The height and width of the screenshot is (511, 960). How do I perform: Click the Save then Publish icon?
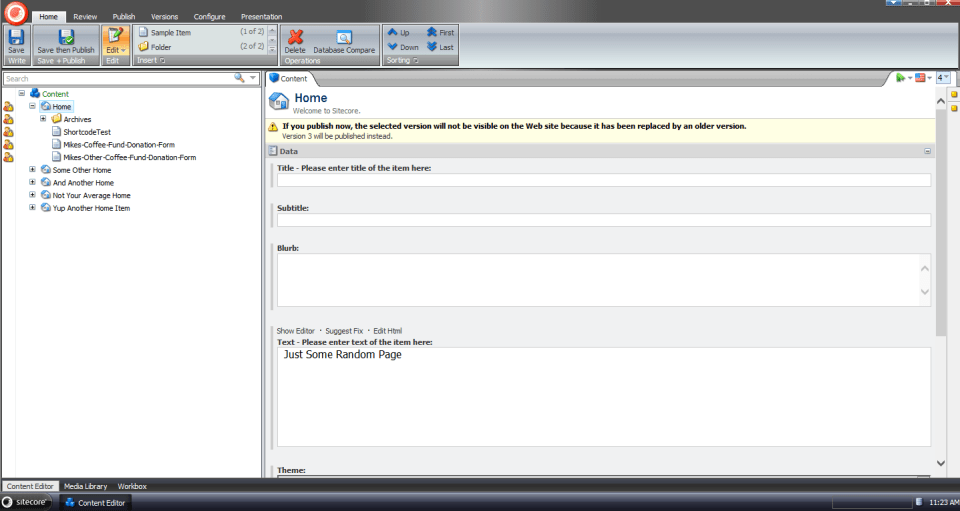[66, 37]
